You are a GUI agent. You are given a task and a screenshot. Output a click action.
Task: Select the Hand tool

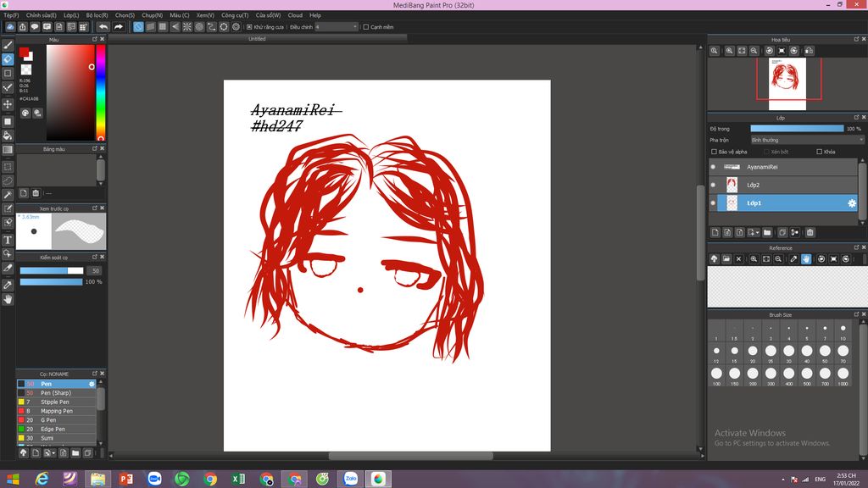coord(8,299)
